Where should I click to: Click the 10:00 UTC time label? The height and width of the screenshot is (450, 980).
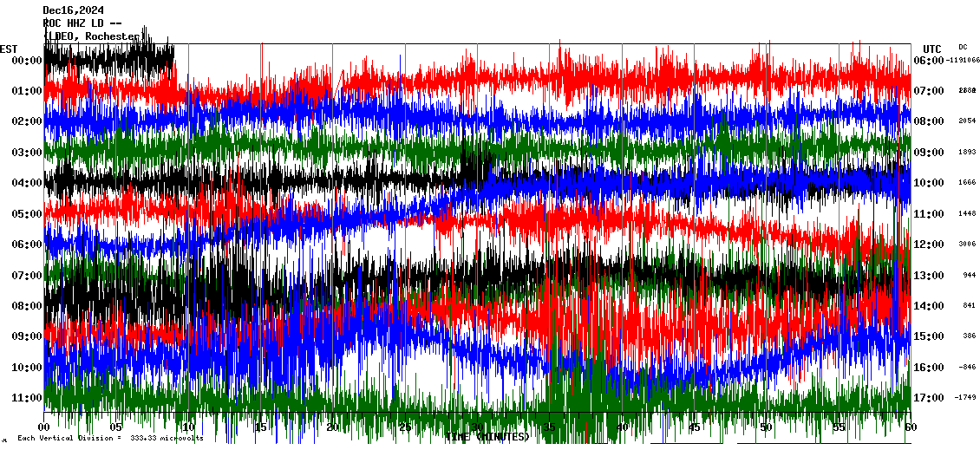[929, 183]
